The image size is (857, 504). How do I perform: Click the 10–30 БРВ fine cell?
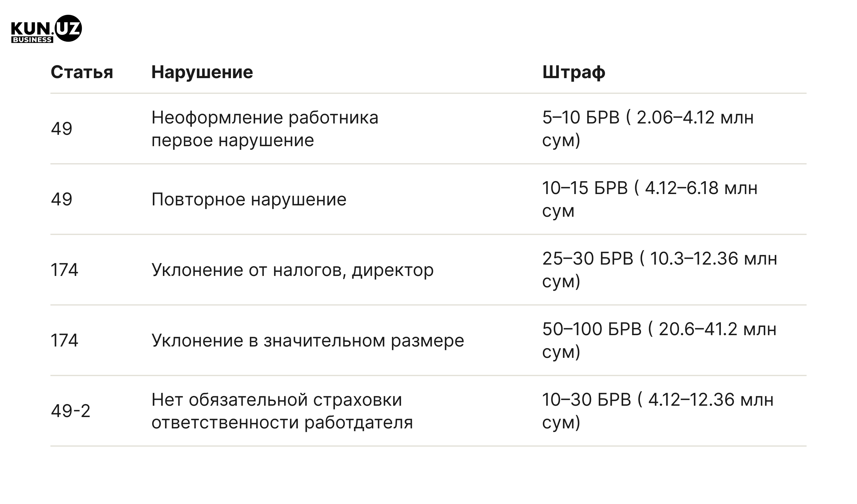click(x=658, y=411)
